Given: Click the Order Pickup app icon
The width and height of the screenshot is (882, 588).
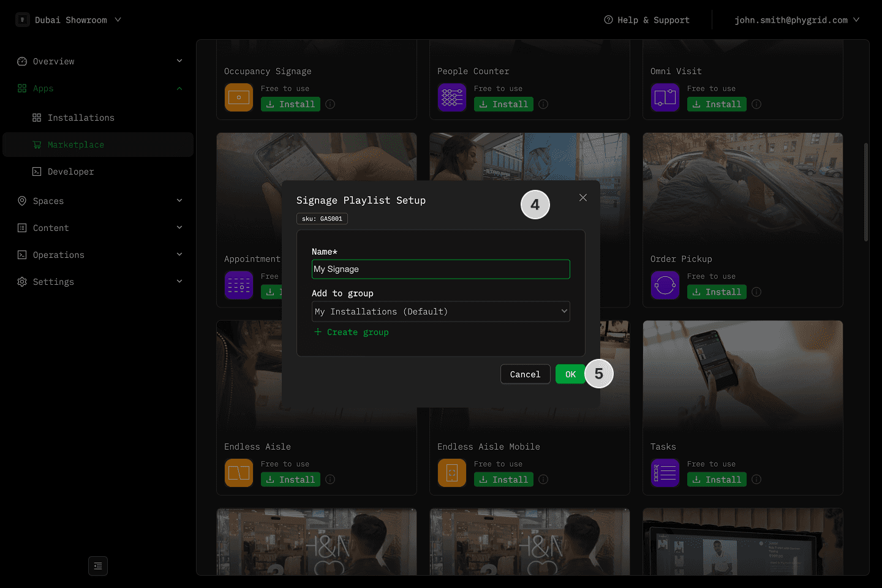Looking at the screenshot, I should pyautogui.click(x=665, y=285).
